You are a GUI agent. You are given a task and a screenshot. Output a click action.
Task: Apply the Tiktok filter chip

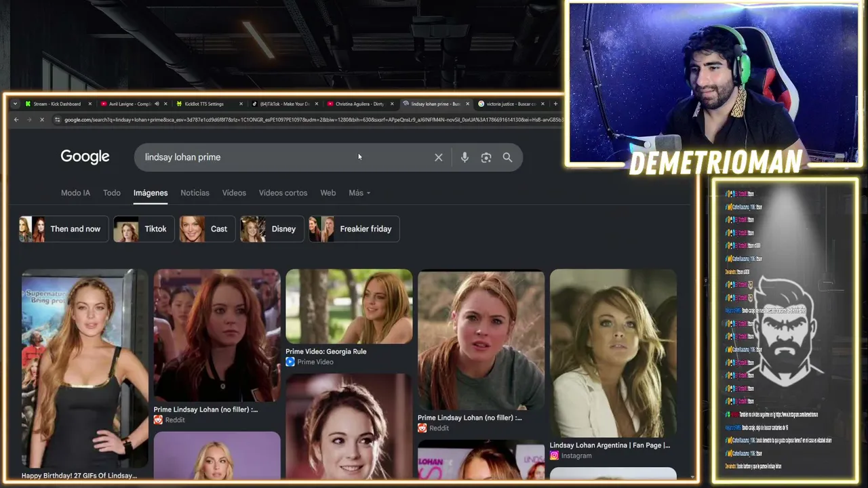click(x=144, y=229)
